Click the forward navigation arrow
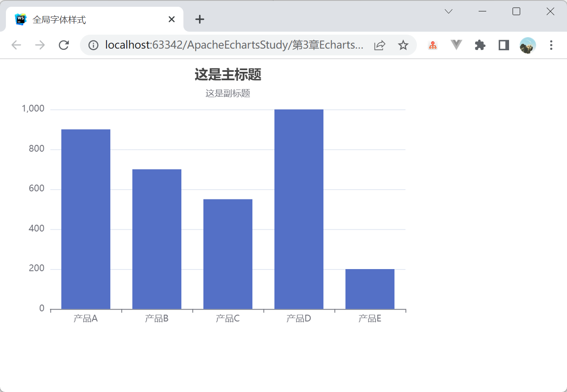567x392 pixels. (40, 45)
